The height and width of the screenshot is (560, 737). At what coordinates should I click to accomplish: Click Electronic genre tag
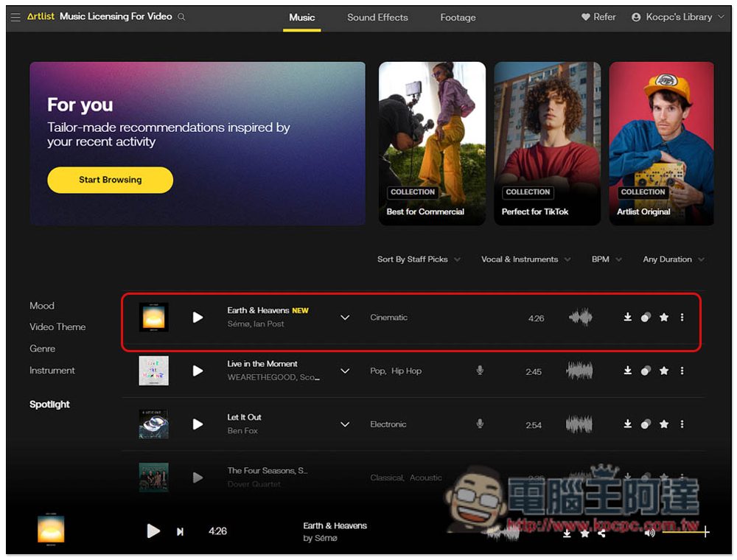388,424
